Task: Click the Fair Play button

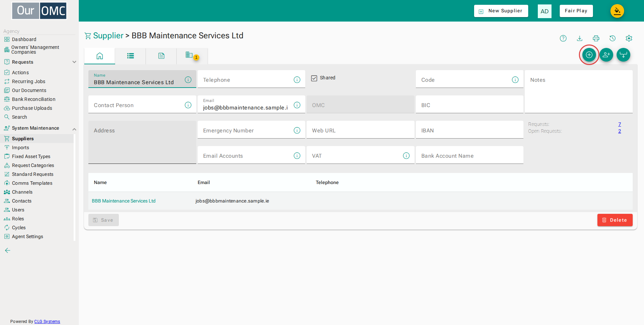Action: point(576,11)
